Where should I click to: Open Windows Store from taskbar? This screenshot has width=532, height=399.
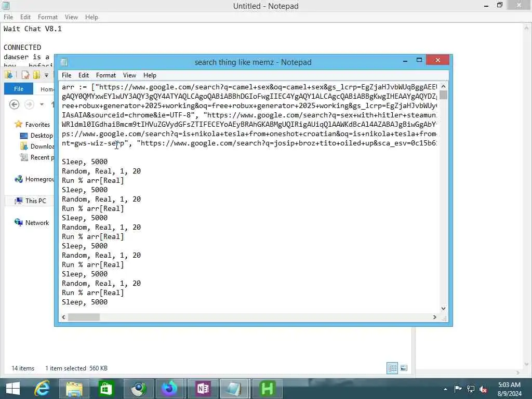[106, 389]
